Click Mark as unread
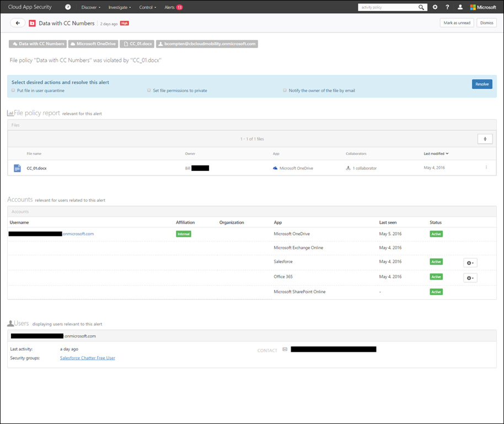This screenshot has height=424, width=504. tap(457, 23)
